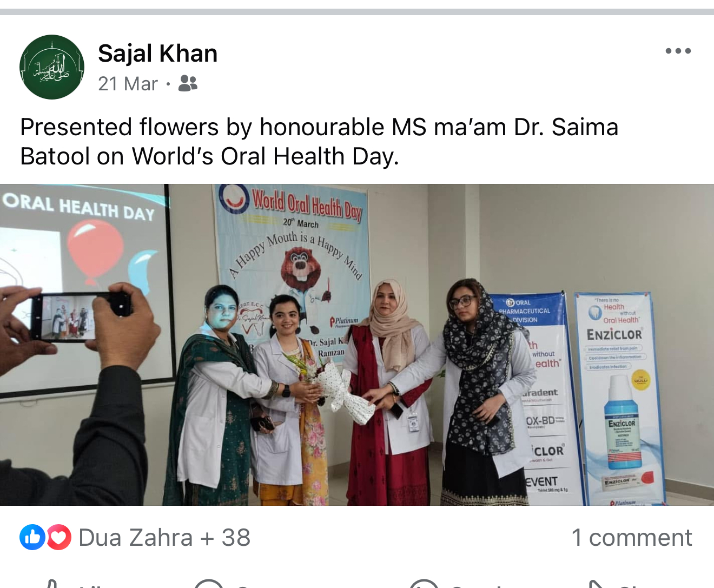
Task: Open the 1 comment link
Action: [631, 538]
